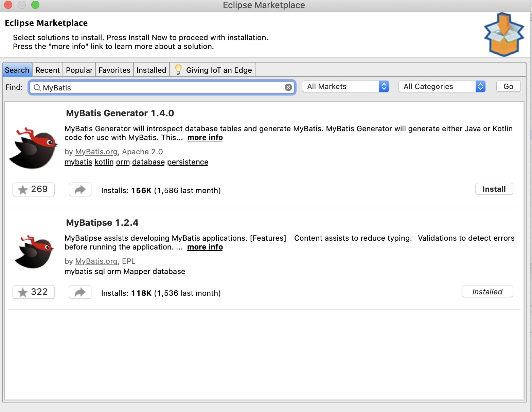
Task: Open more info for MyBatis Generator
Action: pyautogui.click(x=205, y=137)
